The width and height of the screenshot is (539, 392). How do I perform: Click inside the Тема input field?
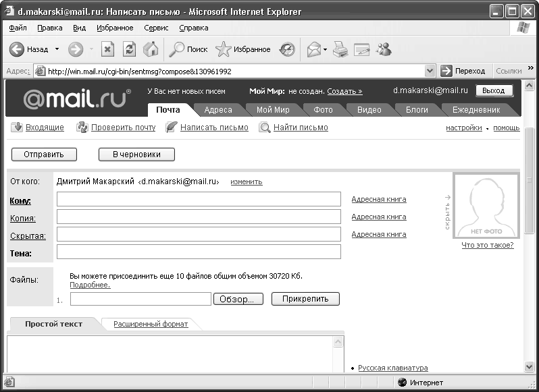pos(199,252)
